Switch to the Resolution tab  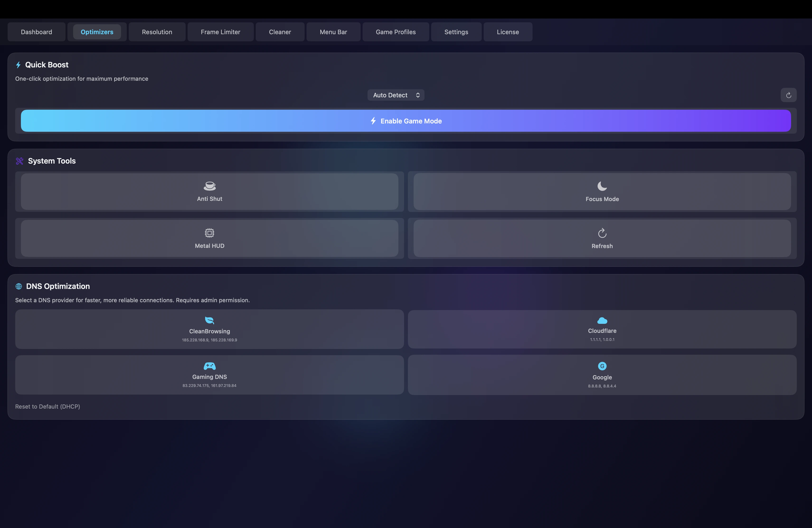click(x=157, y=32)
